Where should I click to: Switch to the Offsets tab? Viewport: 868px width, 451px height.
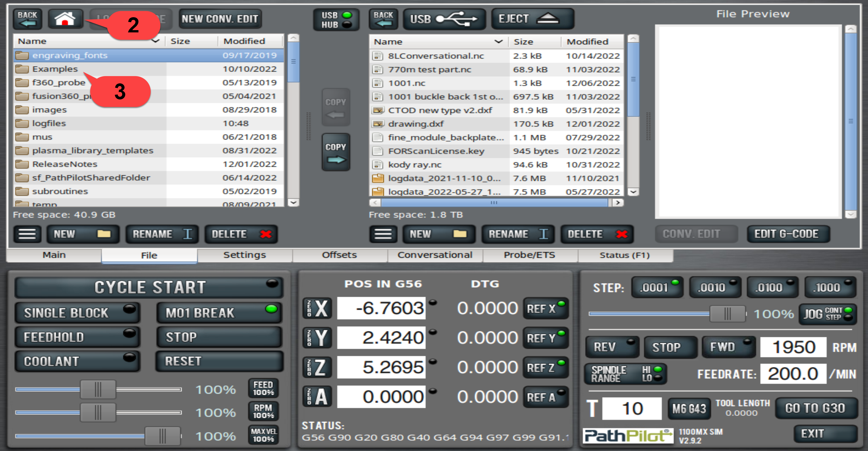click(339, 255)
